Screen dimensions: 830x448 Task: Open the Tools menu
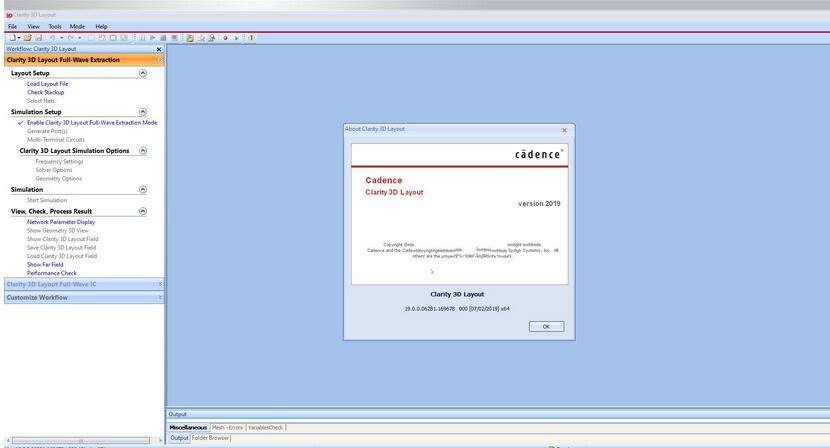55,26
